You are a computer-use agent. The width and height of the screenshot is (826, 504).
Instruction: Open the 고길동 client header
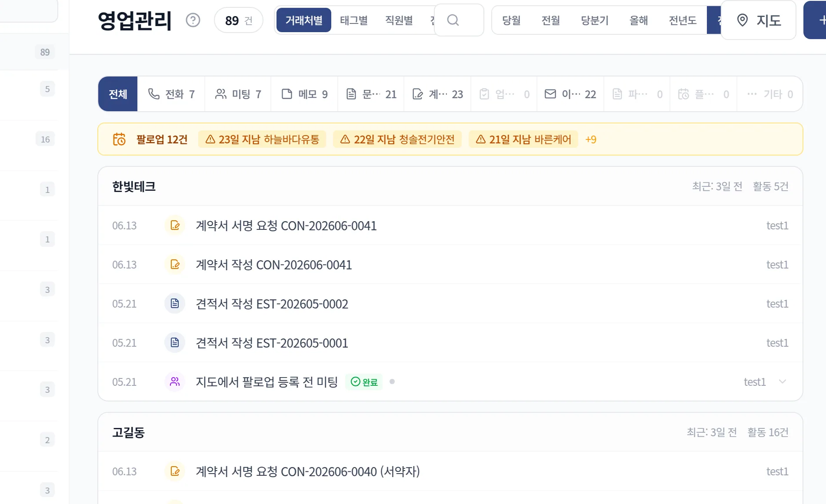click(x=450, y=432)
